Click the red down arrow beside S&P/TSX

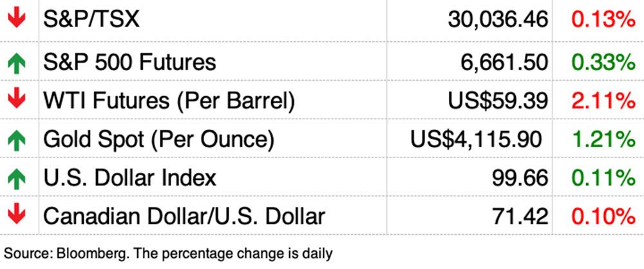tap(17, 19)
